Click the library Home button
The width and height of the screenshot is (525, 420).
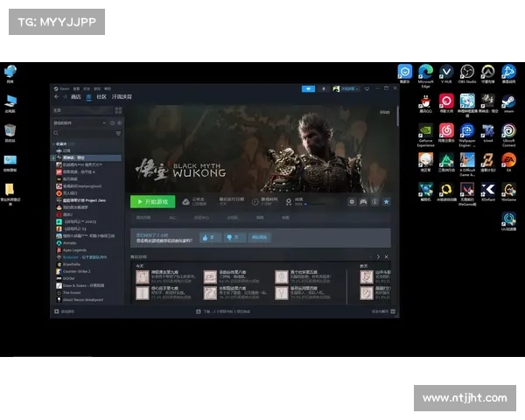point(82,110)
